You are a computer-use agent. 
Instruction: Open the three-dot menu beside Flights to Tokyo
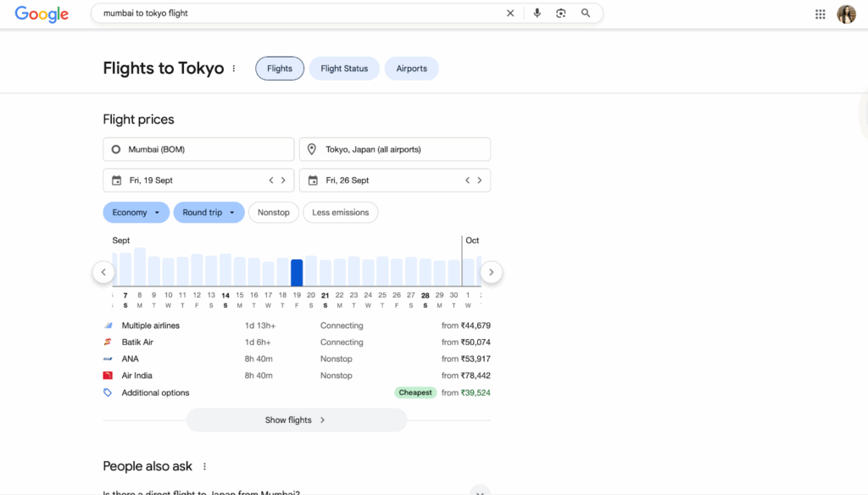234,68
